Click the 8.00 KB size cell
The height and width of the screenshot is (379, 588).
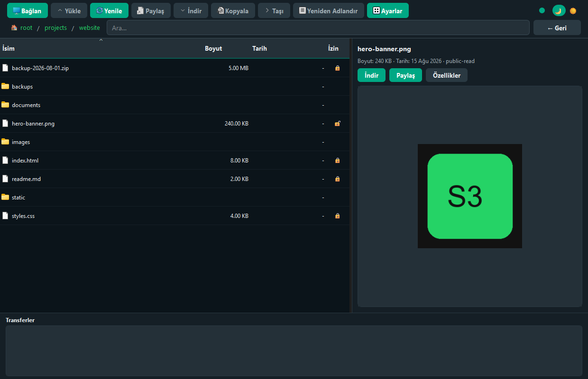[x=239, y=161]
